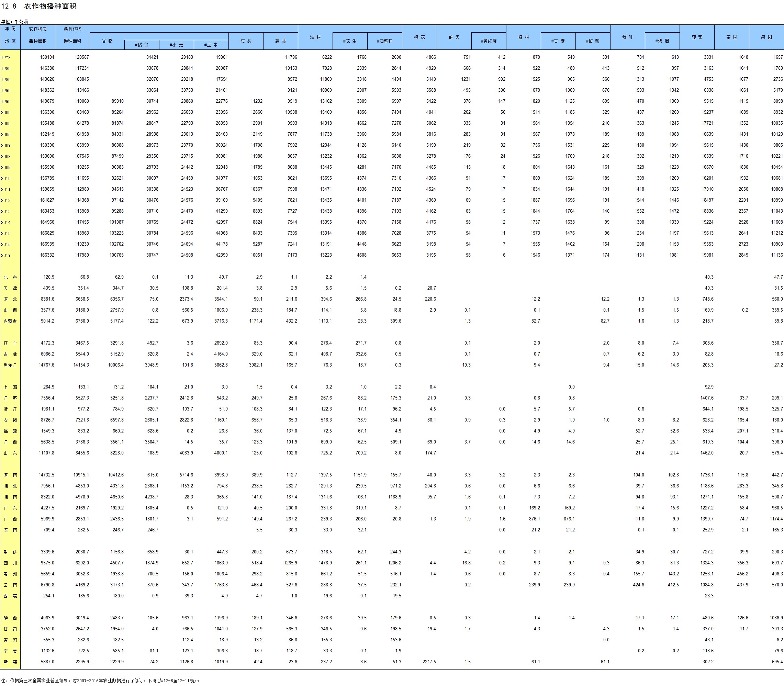784x686 pixels.
Task: Select the 北京 region row label
Action: tap(10, 277)
